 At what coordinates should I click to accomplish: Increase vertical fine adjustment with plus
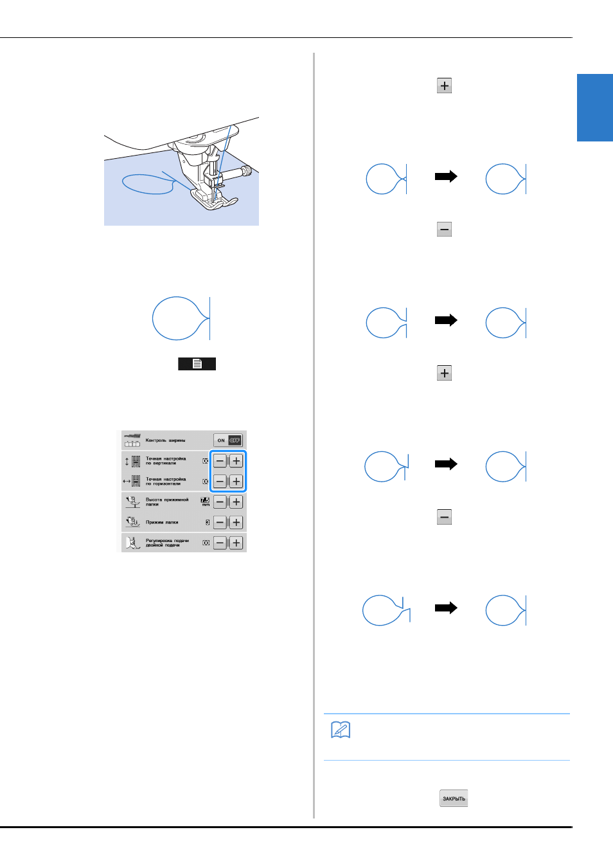click(x=236, y=461)
